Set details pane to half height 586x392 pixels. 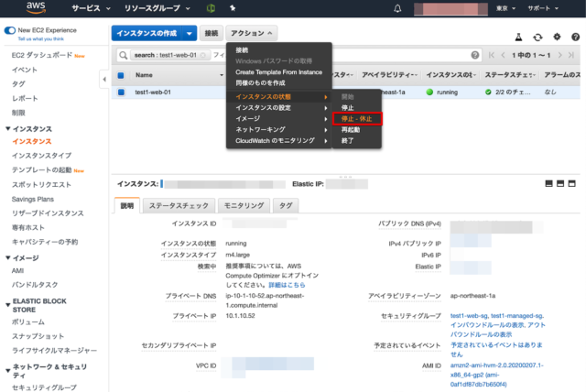[560, 183]
